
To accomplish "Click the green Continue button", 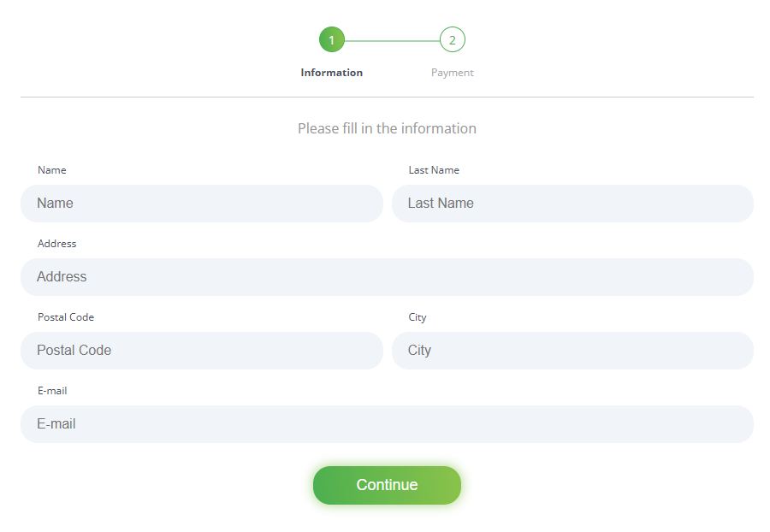I will pyautogui.click(x=387, y=485).
